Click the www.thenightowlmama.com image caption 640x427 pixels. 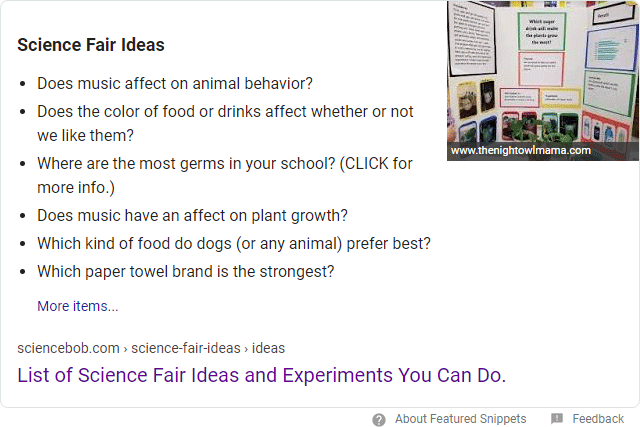[x=521, y=151]
